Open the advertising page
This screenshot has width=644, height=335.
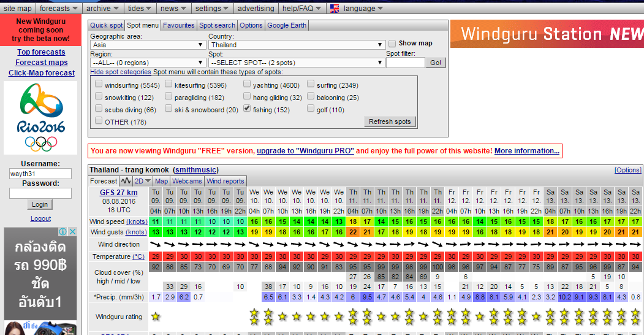click(x=256, y=8)
